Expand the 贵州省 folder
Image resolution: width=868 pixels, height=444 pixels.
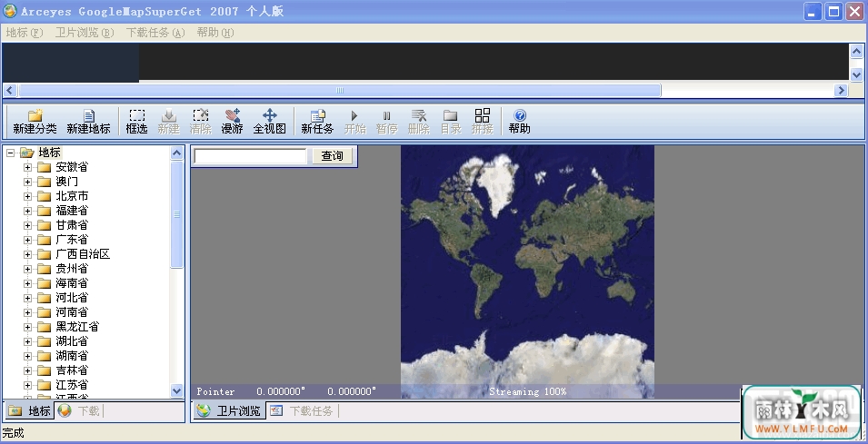27,269
